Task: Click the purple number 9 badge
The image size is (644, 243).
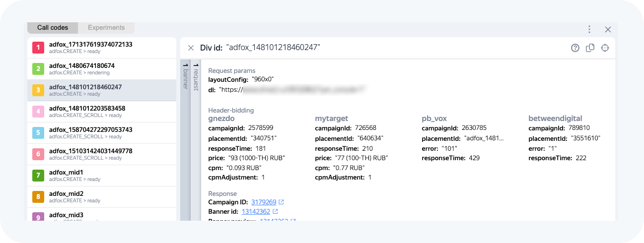Action: (x=38, y=216)
